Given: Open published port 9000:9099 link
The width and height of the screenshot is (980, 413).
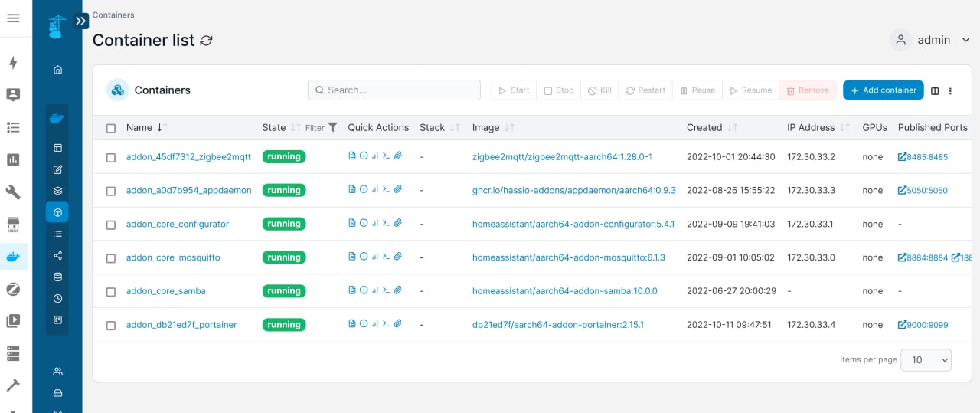Looking at the screenshot, I should 923,325.
